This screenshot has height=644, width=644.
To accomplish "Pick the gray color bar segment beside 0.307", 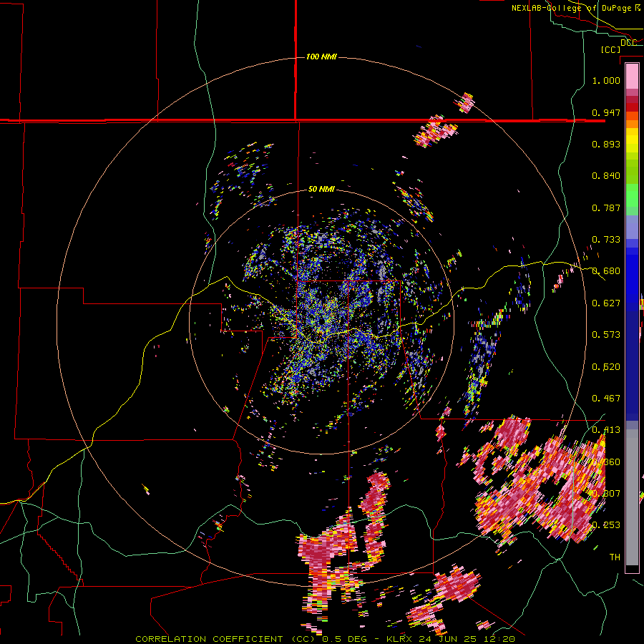I will [632, 497].
